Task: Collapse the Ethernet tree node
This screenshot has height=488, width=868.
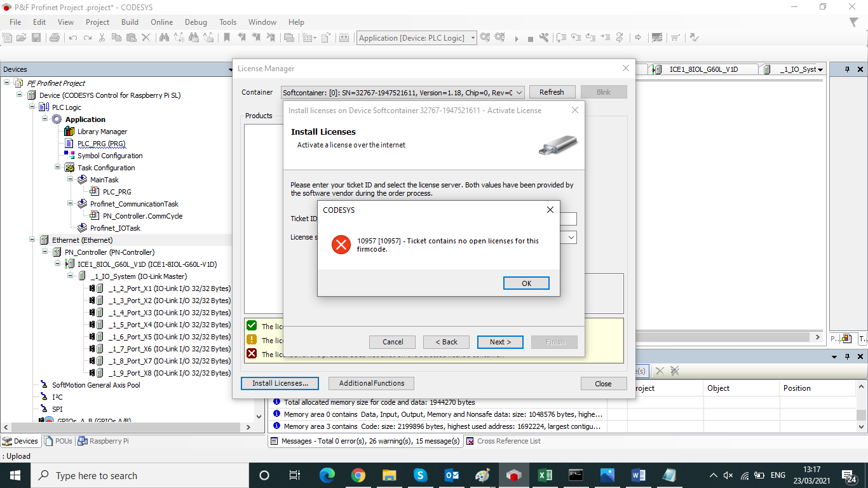Action: pos(31,240)
